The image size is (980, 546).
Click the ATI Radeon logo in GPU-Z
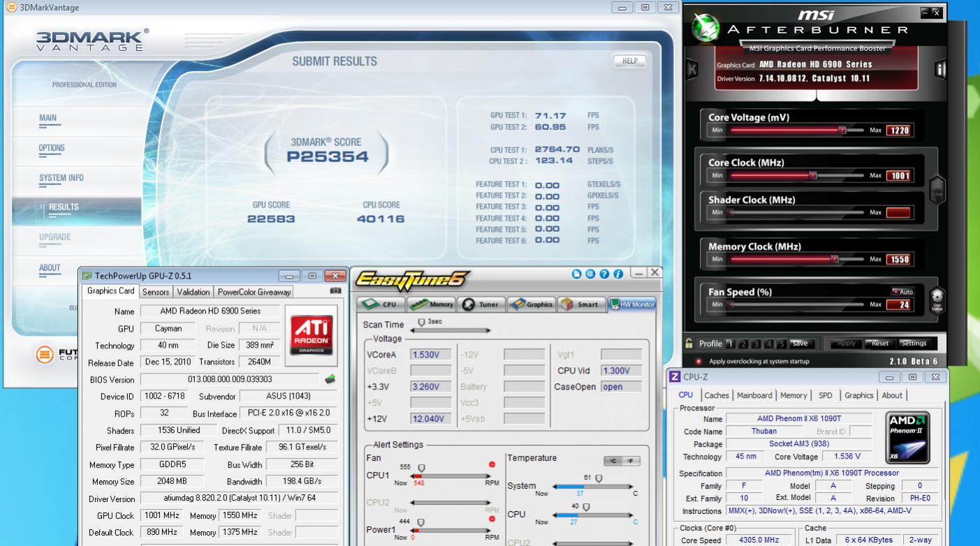click(311, 334)
